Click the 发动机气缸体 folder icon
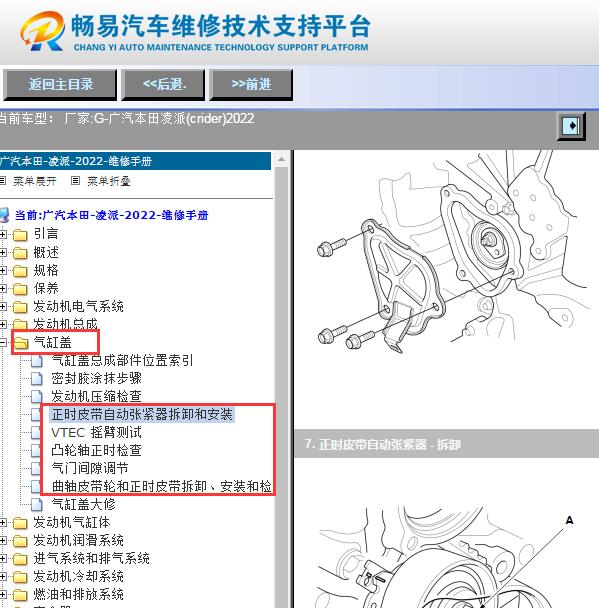Image resolution: width=599 pixels, height=608 pixels. (20, 523)
